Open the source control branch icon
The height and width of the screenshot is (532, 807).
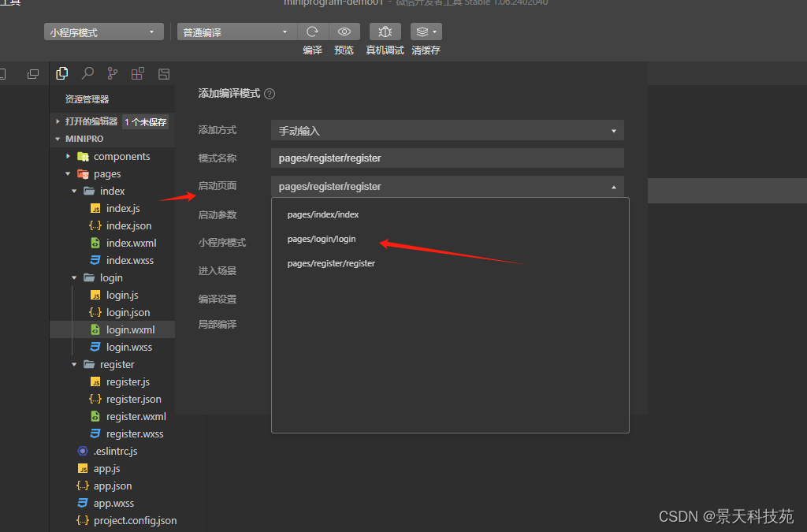[x=112, y=73]
